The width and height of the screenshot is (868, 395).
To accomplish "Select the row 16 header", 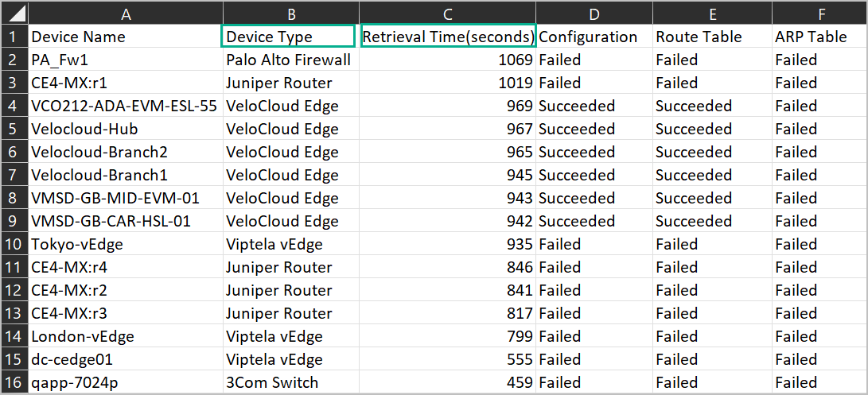I will click(x=14, y=382).
